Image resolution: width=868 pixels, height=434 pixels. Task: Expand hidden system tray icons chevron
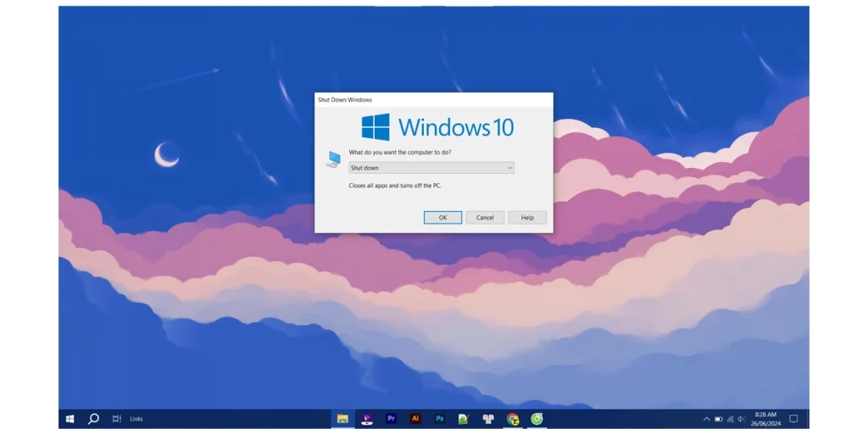click(706, 419)
